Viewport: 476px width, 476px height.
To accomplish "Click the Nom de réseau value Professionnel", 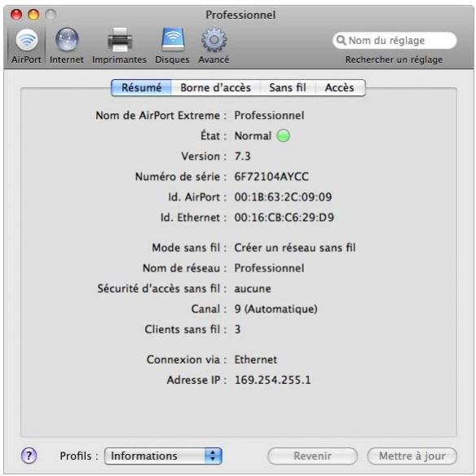I will [x=269, y=268].
